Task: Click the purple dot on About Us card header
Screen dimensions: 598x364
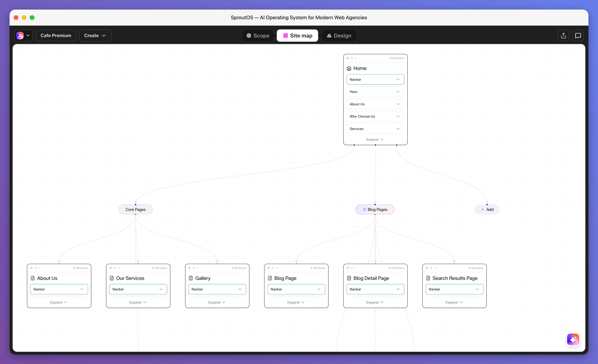Action: (31, 268)
